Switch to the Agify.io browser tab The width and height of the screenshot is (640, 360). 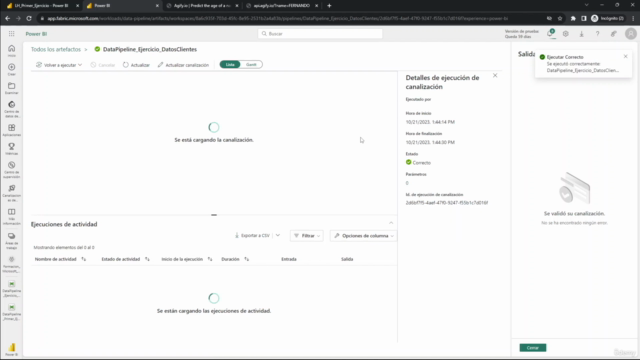pyautogui.click(x=202, y=6)
